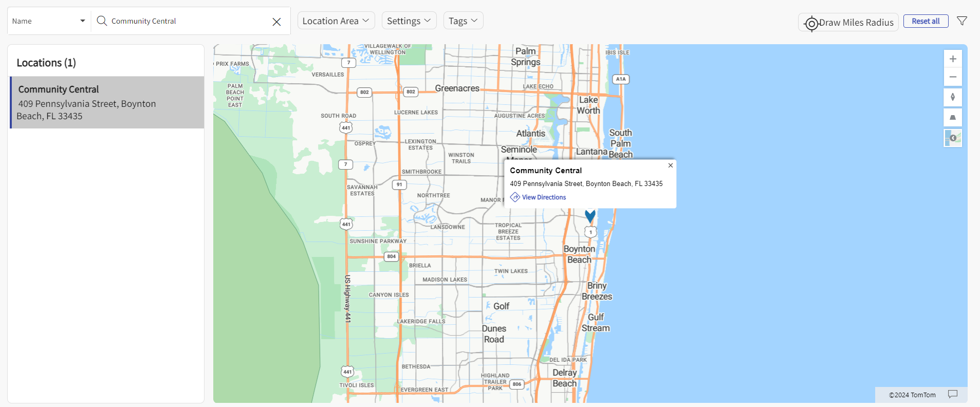Click the map pitch control icon
The image size is (980, 407).
952,118
